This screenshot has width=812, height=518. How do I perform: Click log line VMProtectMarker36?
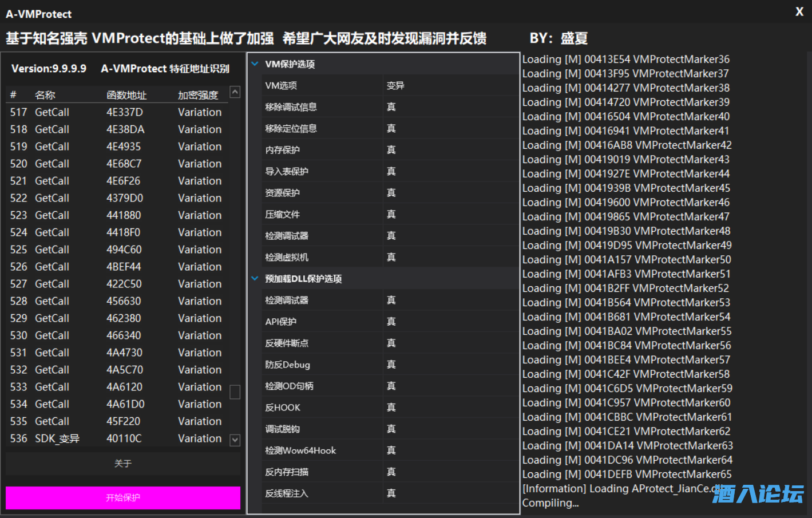626,60
